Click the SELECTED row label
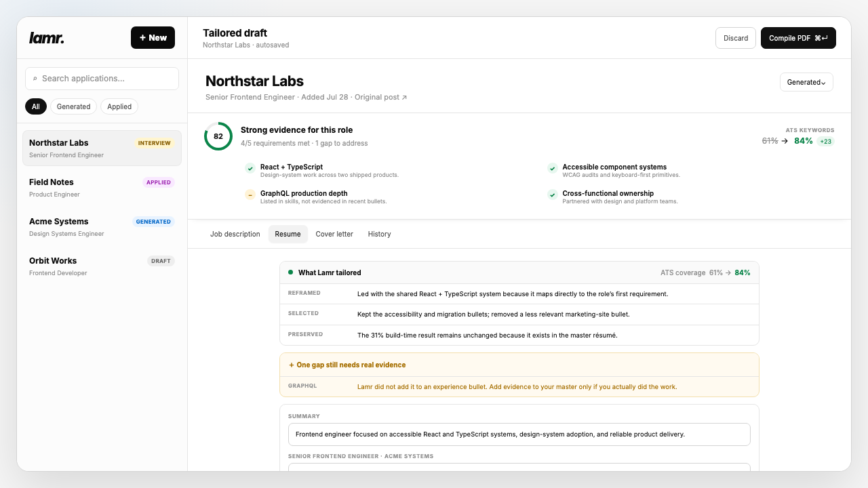Viewport: 868px width, 488px height. (303, 314)
